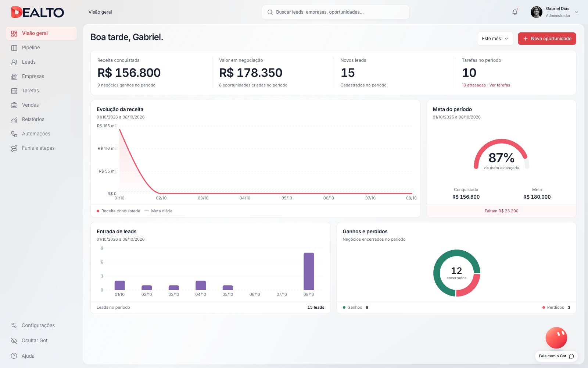Viewport: 588px width, 368px height.
Task: Click the Tarefas calendar icon
Action: (14, 91)
